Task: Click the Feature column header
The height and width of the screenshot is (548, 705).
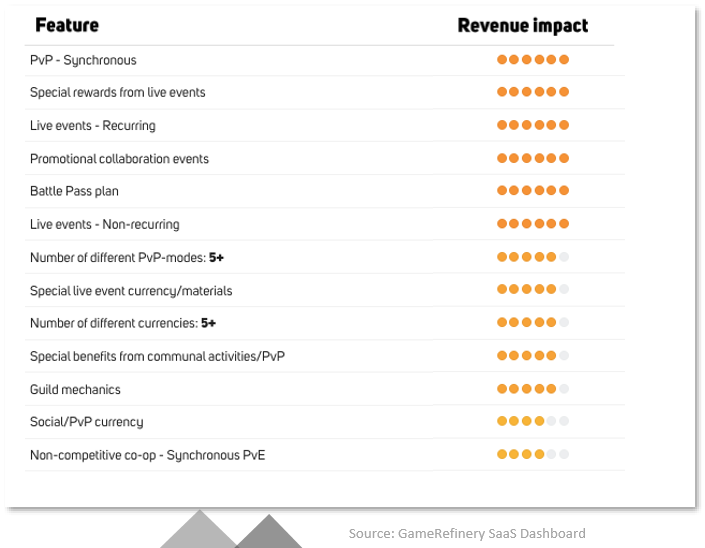Action: pyautogui.click(x=67, y=25)
